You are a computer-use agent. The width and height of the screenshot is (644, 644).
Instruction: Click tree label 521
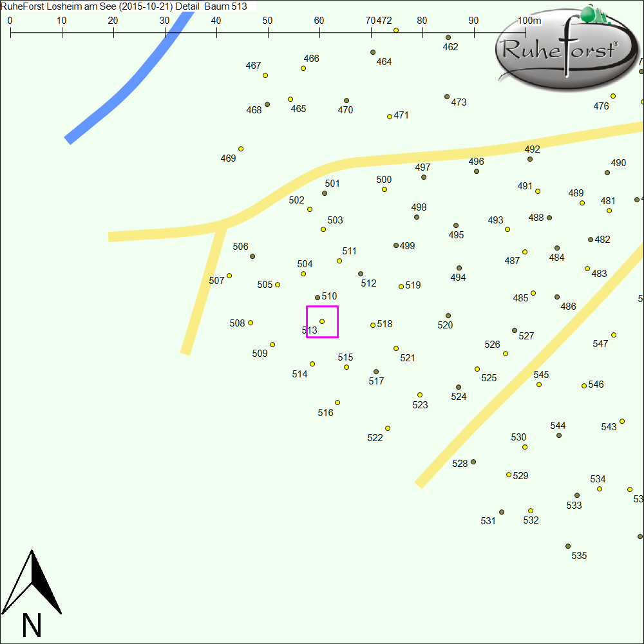(408, 358)
